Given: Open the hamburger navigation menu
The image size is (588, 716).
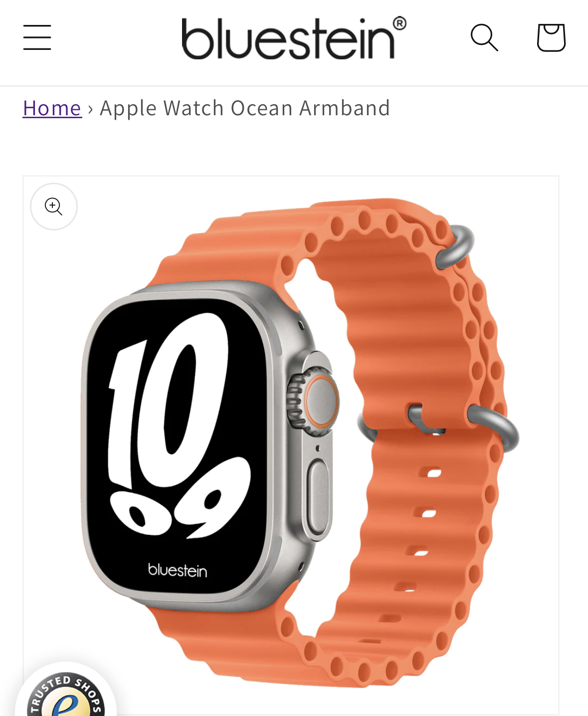Looking at the screenshot, I should tap(37, 37).
